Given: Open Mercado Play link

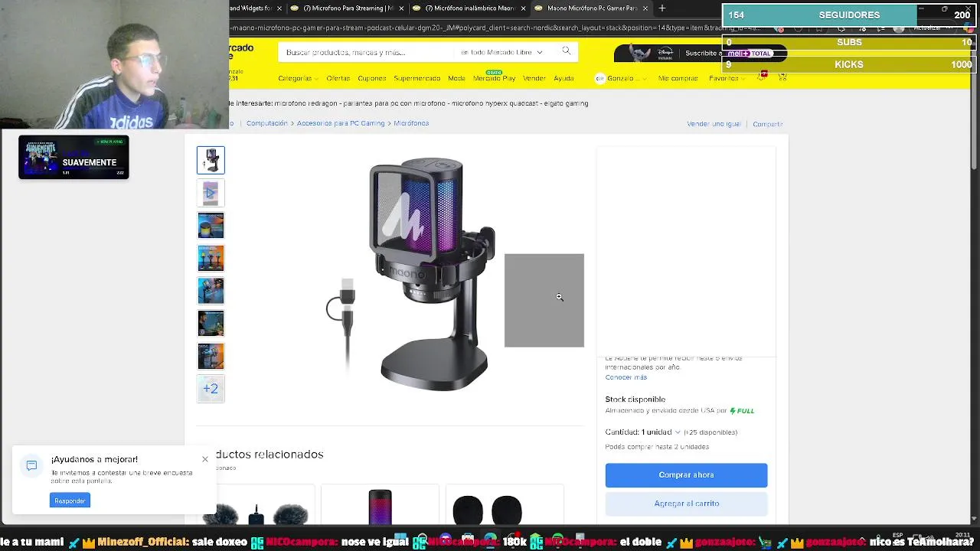Looking at the screenshot, I should pos(494,78).
